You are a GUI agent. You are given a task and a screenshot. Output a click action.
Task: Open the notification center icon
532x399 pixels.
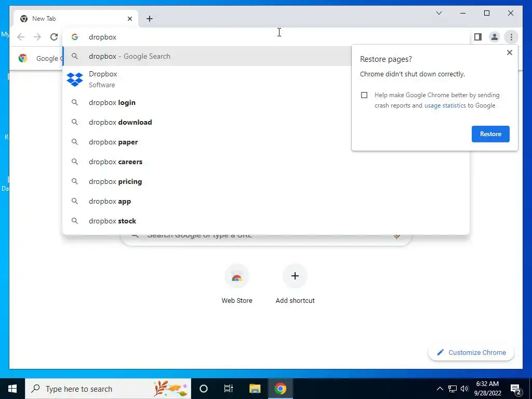(x=515, y=389)
